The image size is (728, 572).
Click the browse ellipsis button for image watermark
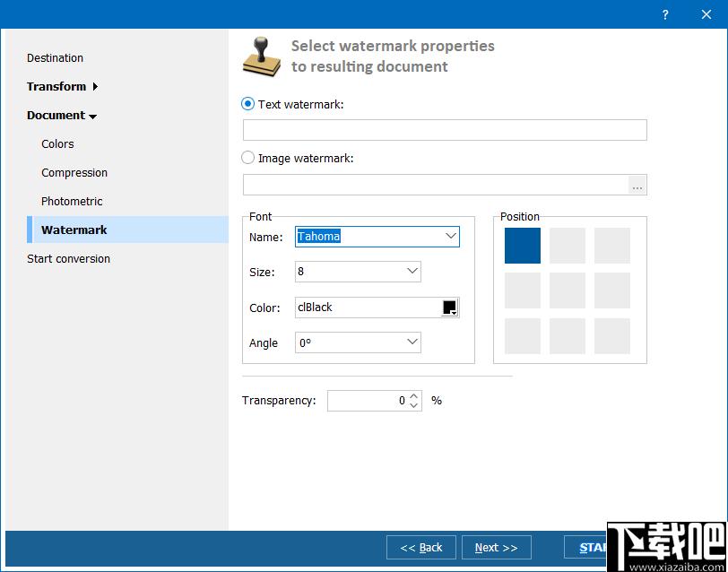click(x=637, y=186)
